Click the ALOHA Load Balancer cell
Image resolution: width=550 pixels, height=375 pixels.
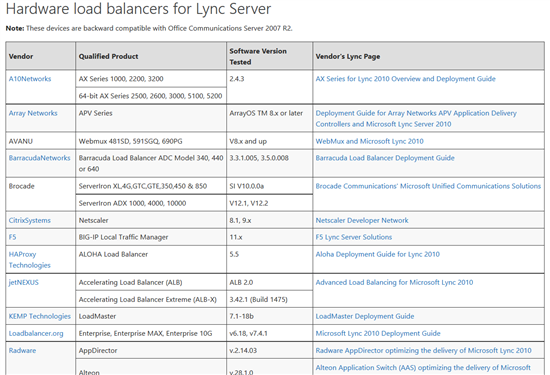coord(151,260)
